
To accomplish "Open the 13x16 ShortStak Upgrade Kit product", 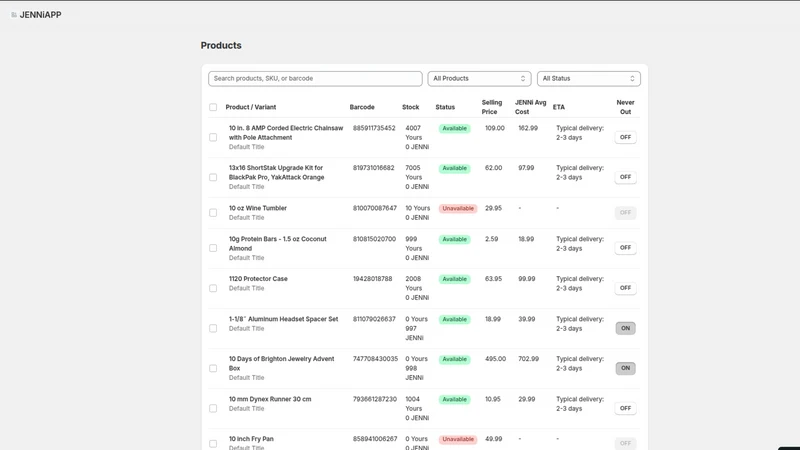I will pyautogui.click(x=276, y=172).
